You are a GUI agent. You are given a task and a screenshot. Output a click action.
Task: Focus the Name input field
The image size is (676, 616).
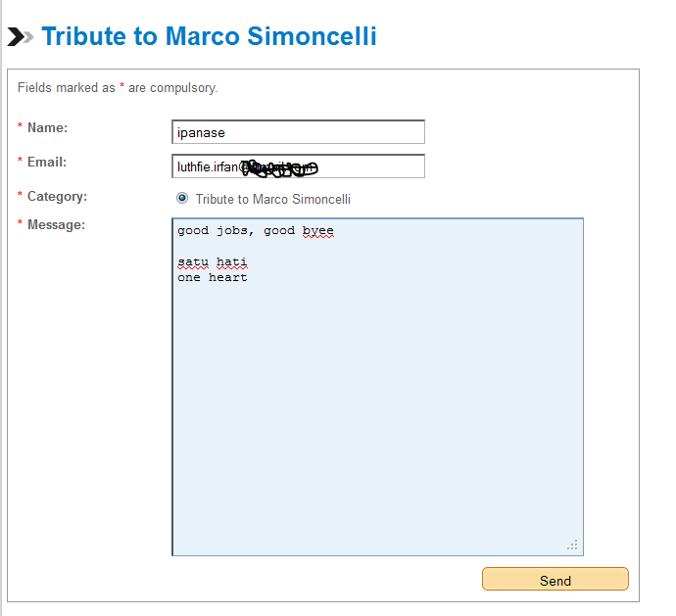[x=298, y=132]
